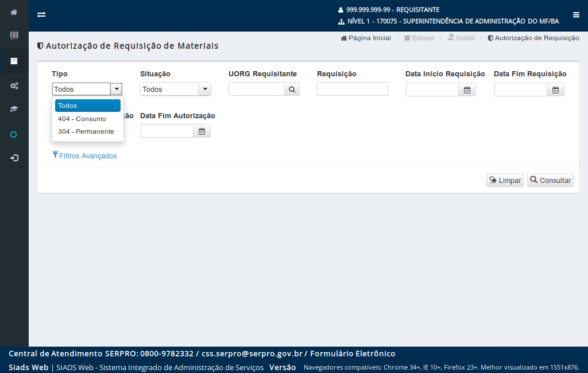This screenshot has width=588, height=373.
Task: Click the graduation cap sidebar icon
Action: tap(14, 109)
